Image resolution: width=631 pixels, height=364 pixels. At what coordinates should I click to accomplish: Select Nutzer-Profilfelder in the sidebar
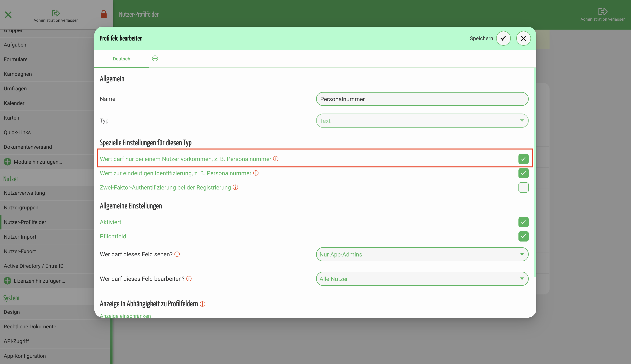click(x=47, y=222)
